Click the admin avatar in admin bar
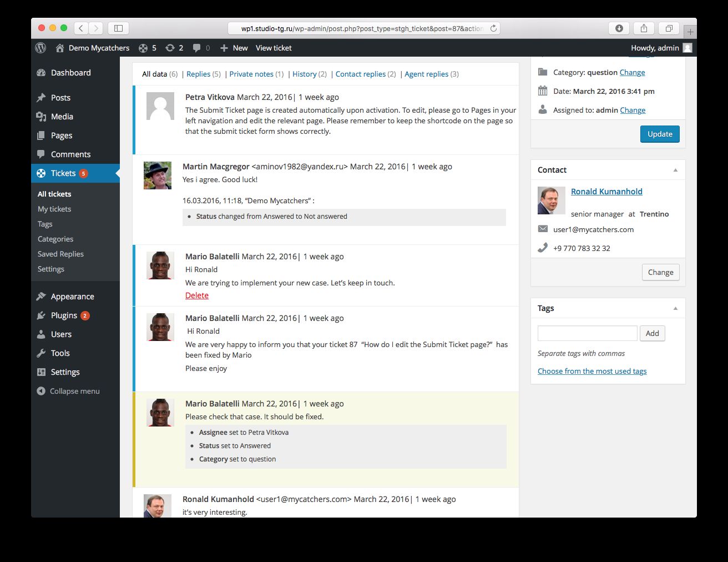 (x=687, y=48)
